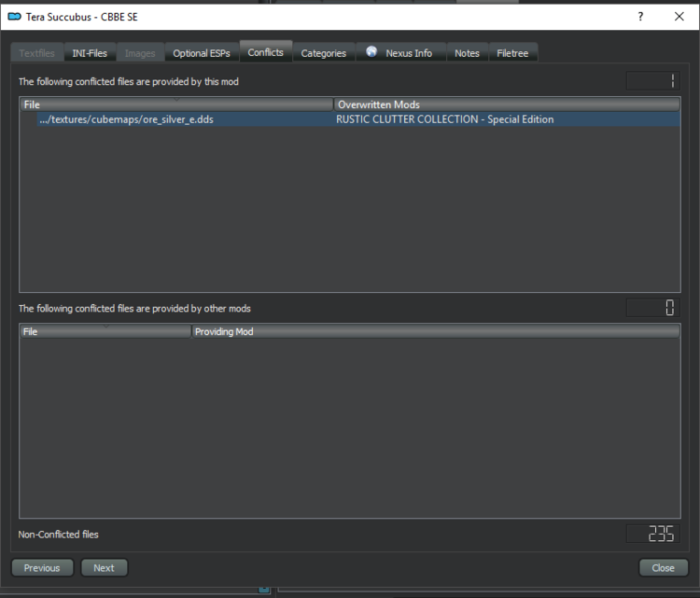Click the non-conflicted files counter 235
Screen dimensions: 700x598
pos(653,534)
